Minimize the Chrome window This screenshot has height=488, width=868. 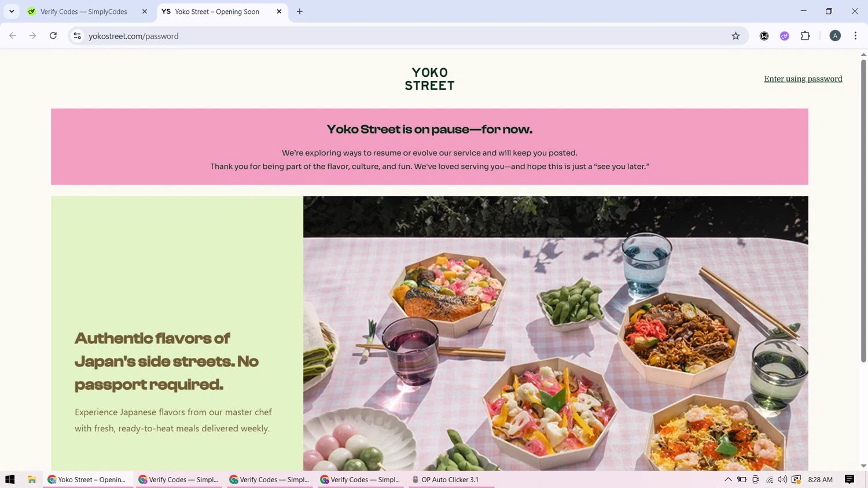pos(803,11)
